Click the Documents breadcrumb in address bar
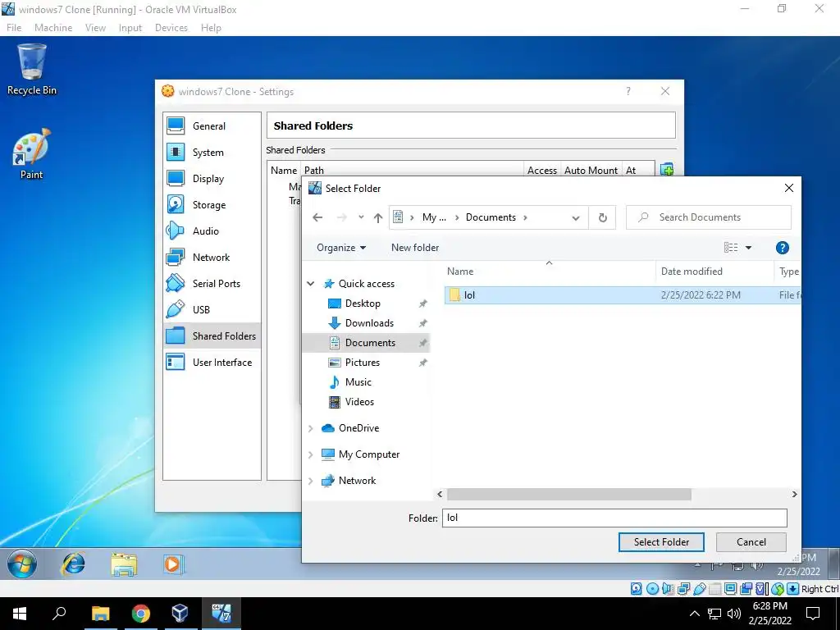The width and height of the screenshot is (840, 630). [x=491, y=217]
